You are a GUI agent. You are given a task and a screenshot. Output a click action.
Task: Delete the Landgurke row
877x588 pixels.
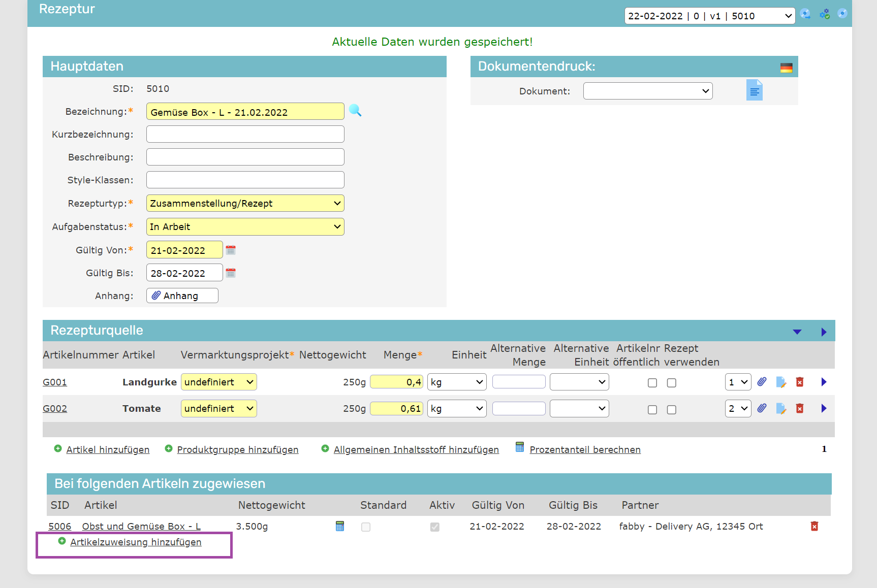pyautogui.click(x=800, y=382)
